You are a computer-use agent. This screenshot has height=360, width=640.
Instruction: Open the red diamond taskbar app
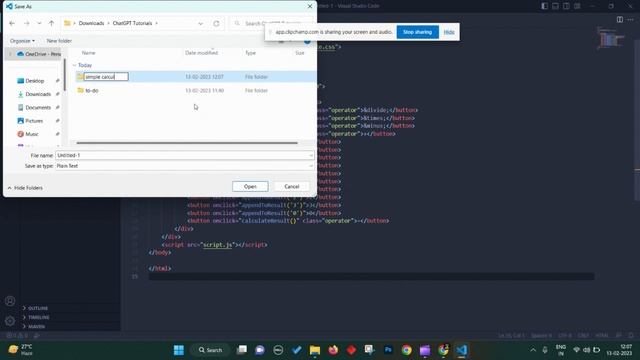[351, 350]
